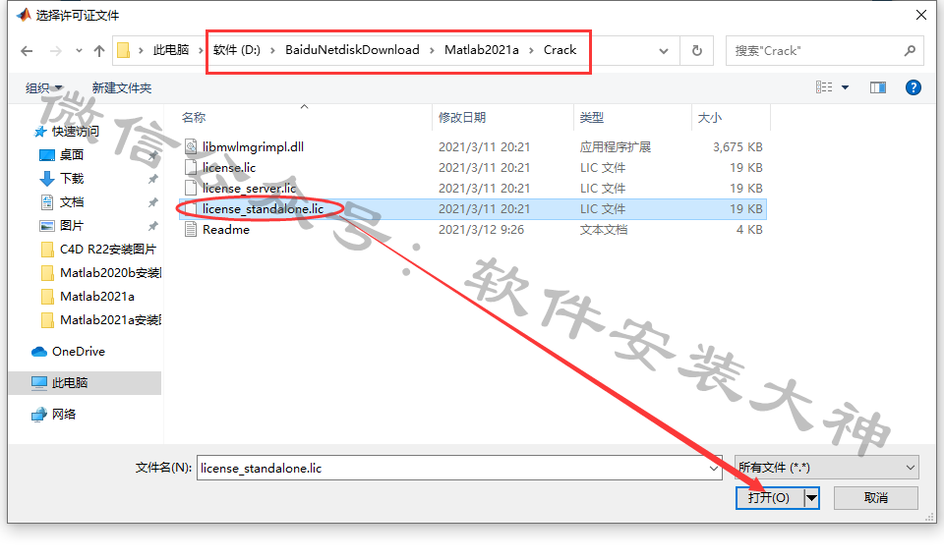Select the license_standalone.lic file

coord(264,208)
